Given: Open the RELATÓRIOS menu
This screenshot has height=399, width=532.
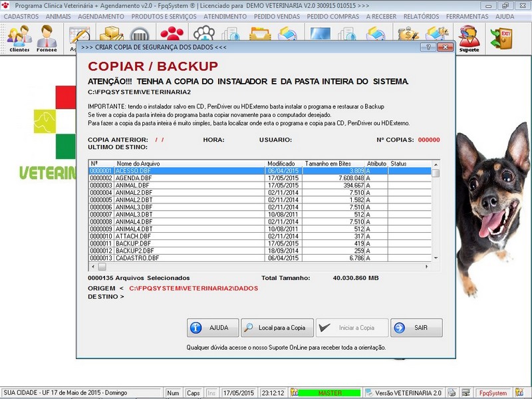Looking at the screenshot, I should pos(421,16).
